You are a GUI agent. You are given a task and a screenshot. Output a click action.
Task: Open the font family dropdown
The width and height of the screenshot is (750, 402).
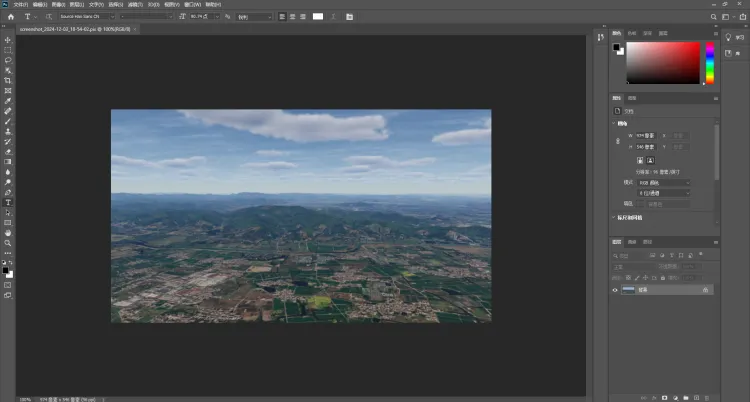tap(86, 17)
